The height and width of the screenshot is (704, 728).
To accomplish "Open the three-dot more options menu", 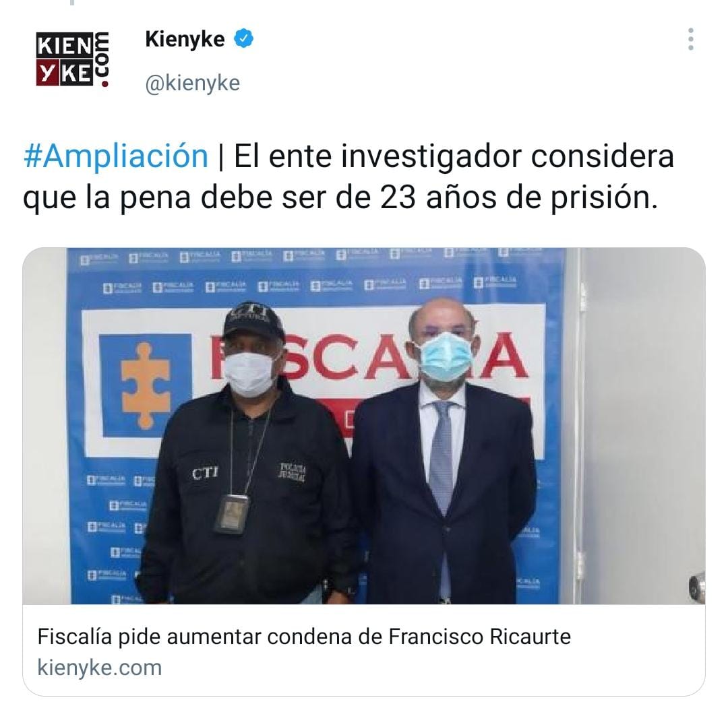I will [691, 40].
